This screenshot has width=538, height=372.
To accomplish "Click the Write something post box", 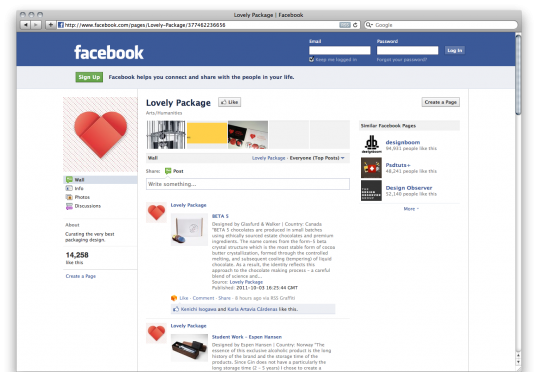I will (248, 184).
